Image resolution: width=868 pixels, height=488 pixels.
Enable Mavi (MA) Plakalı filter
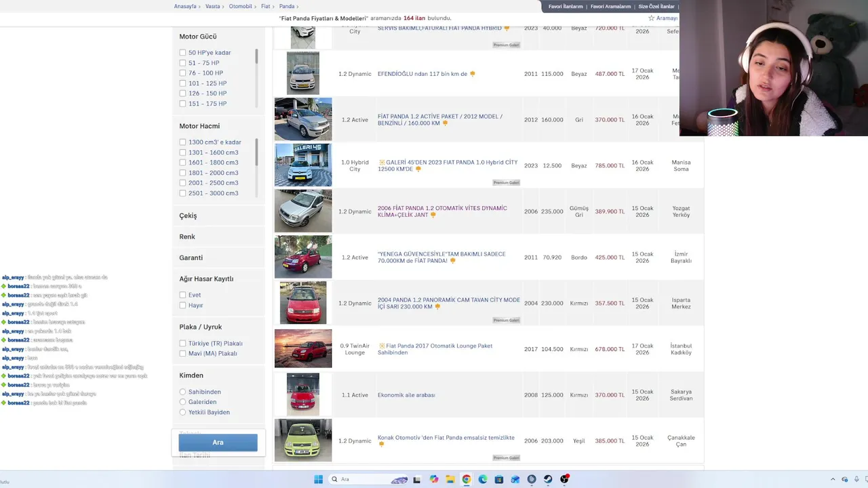tap(182, 354)
